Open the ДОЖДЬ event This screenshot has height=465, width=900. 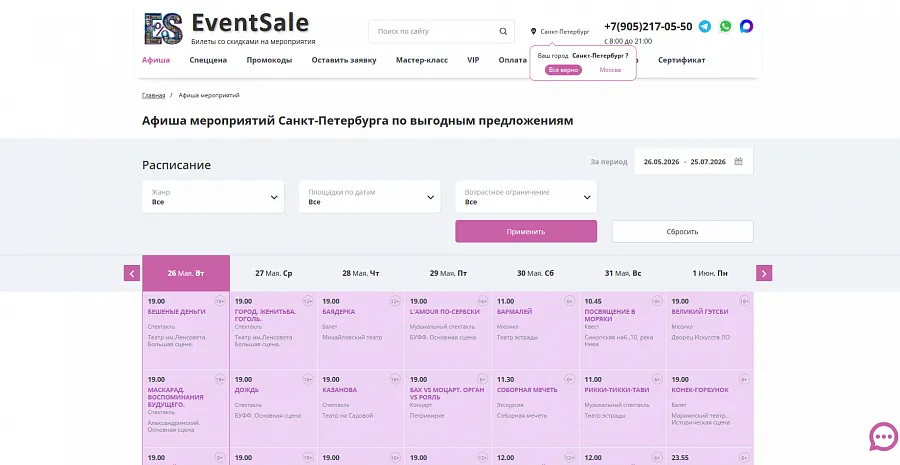pos(247,390)
